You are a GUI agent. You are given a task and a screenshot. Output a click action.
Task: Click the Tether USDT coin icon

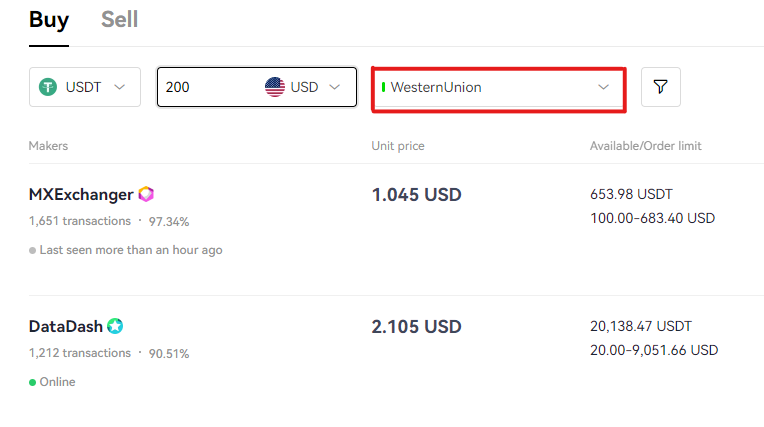pyautogui.click(x=48, y=87)
